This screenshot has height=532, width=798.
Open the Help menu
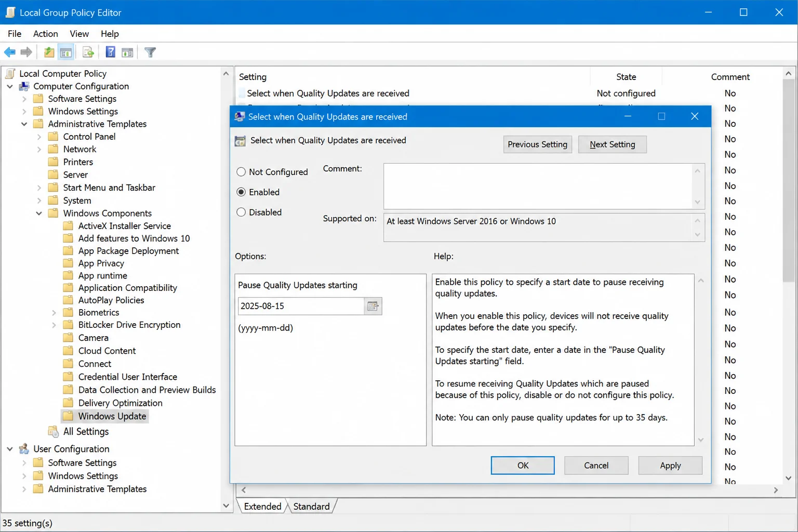pyautogui.click(x=110, y=34)
